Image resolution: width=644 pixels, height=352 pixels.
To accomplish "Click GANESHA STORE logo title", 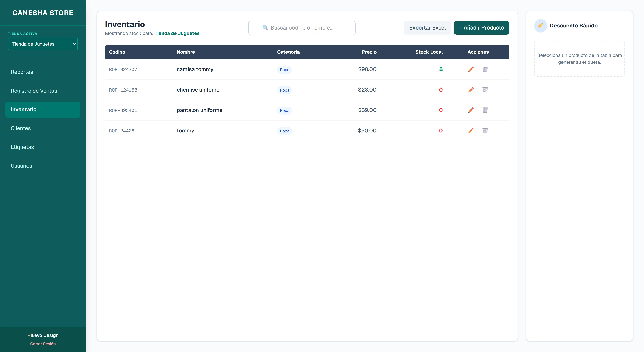I will click(x=43, y=13).
